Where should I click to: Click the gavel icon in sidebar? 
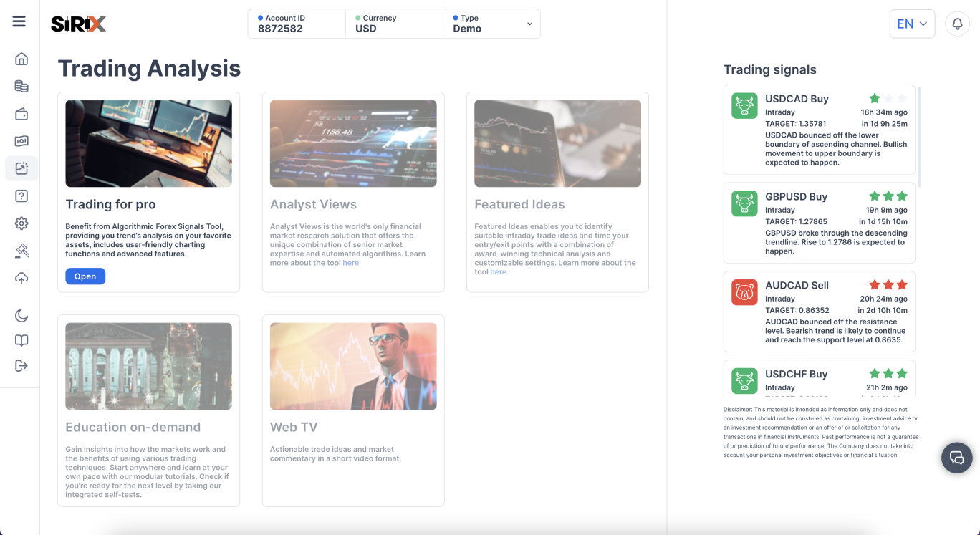pos(21,251)
